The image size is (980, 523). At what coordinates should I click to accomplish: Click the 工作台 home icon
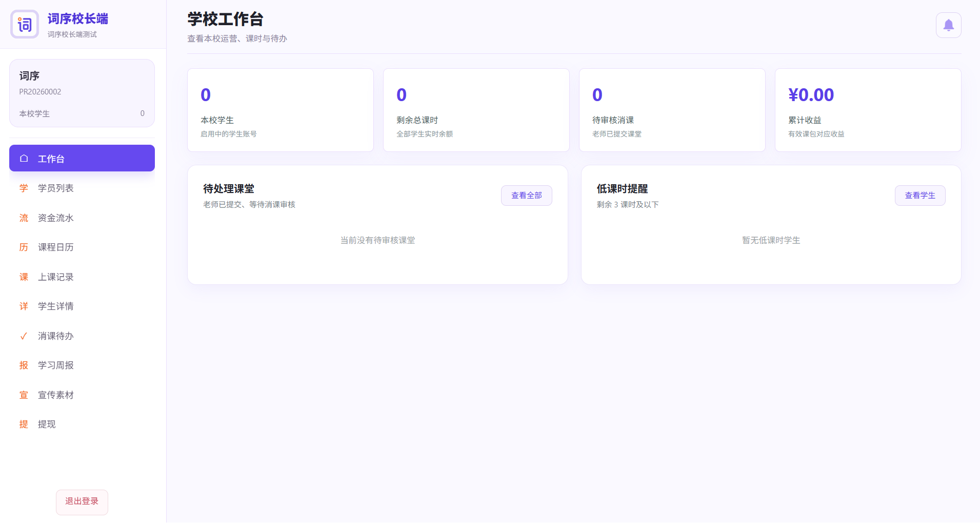(x=24, y=159)
